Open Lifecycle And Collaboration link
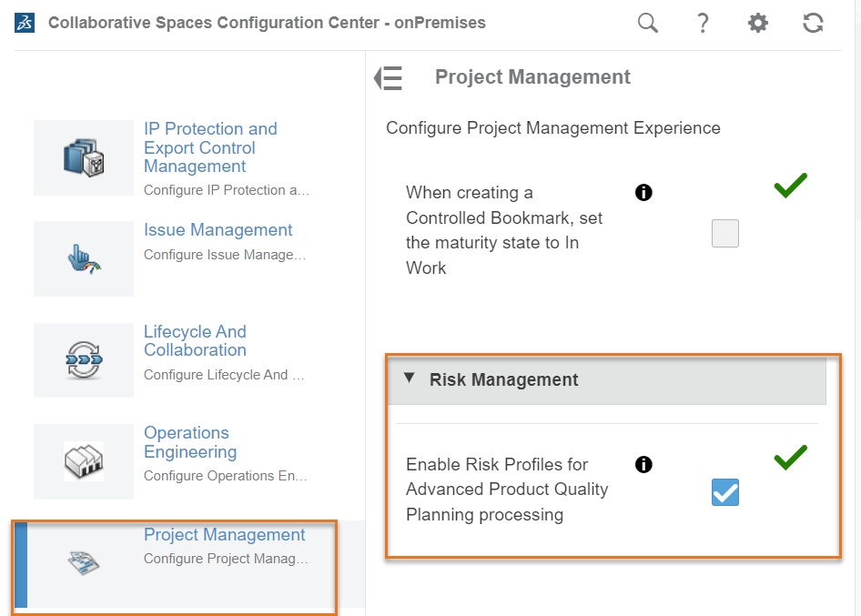Viewport: 861px width, 616px height. (195, 341)
